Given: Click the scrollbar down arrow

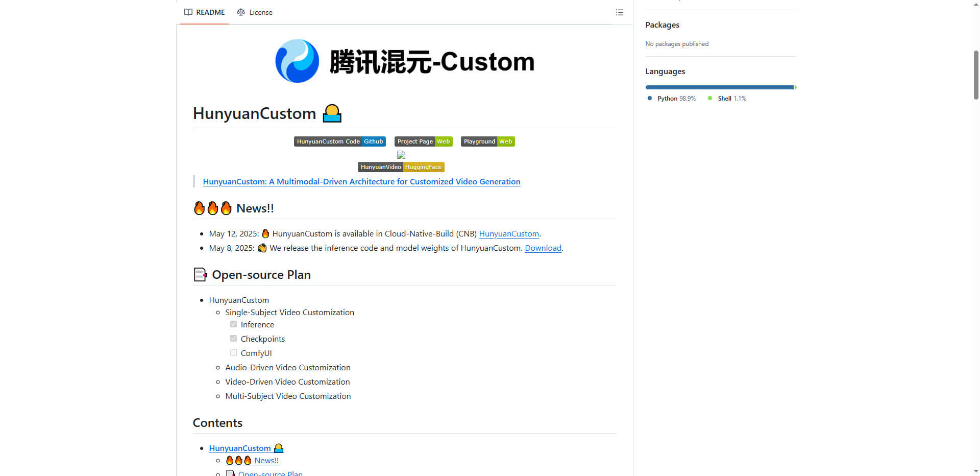Looking at the screenshot, I should (976, 471).
